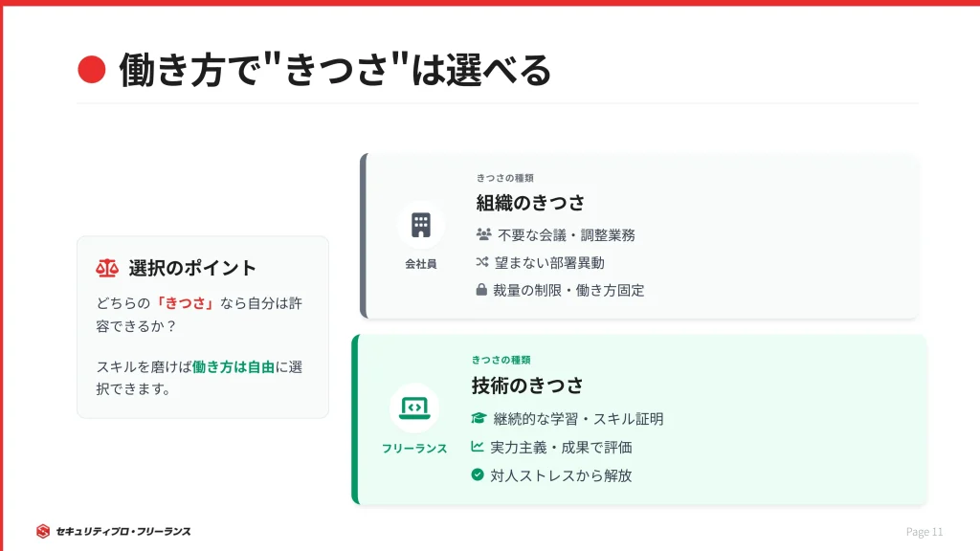Click the balance scale icon beside 選択のポイント

point(107,268)
